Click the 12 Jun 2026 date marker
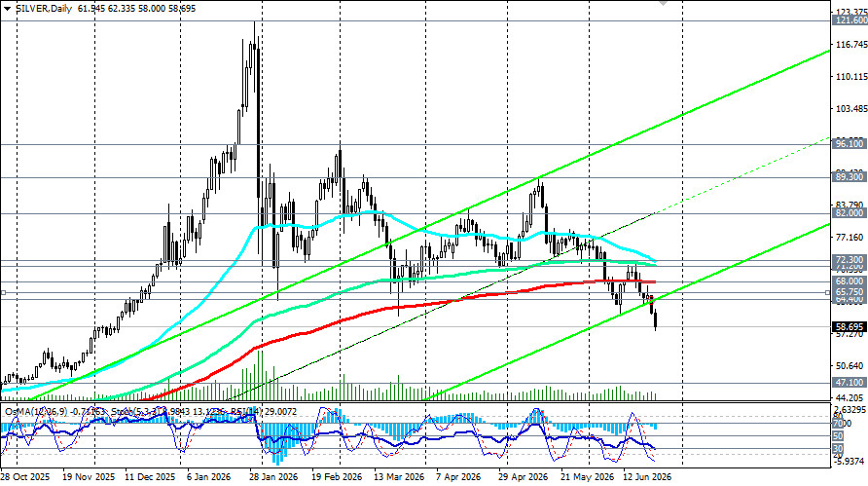 646,477
